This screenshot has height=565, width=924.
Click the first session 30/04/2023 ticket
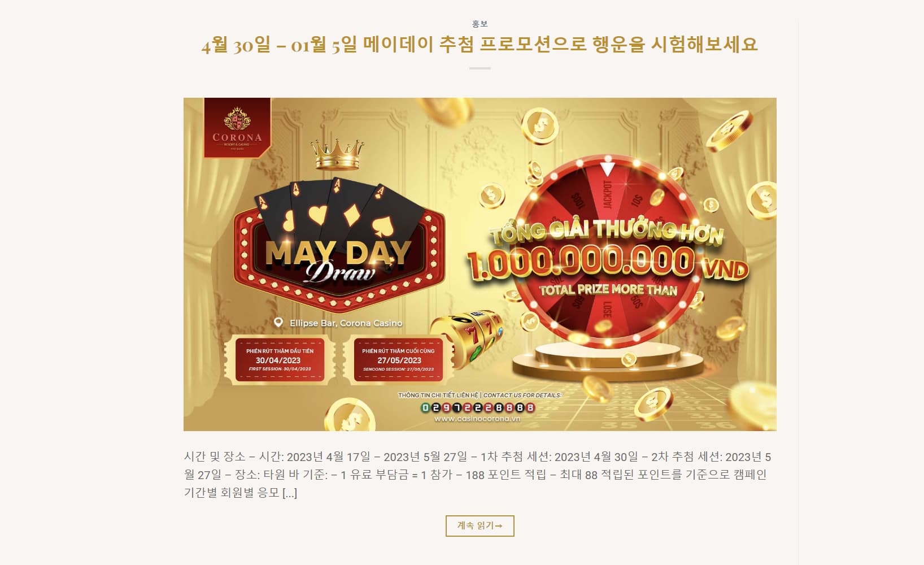click(280, 360)
